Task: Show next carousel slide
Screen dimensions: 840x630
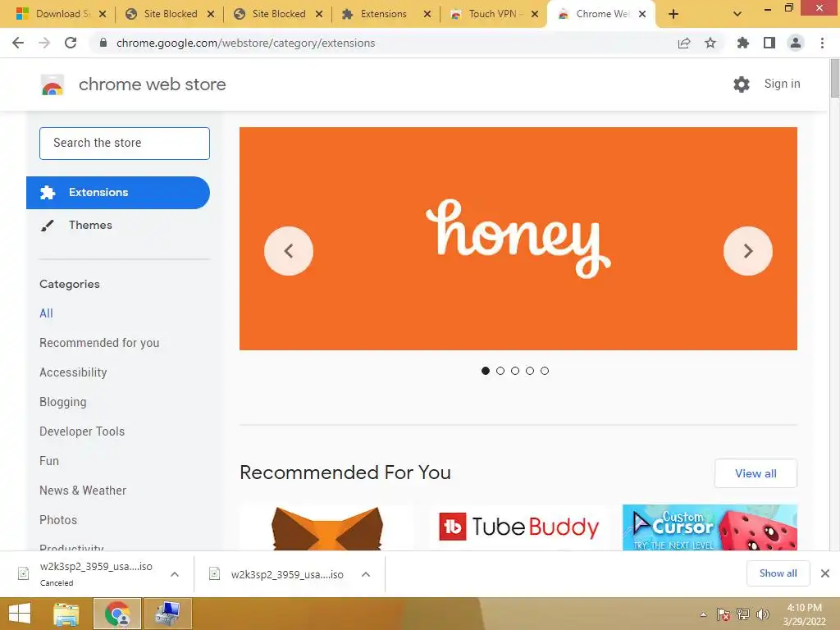Action: pos(748,251)
